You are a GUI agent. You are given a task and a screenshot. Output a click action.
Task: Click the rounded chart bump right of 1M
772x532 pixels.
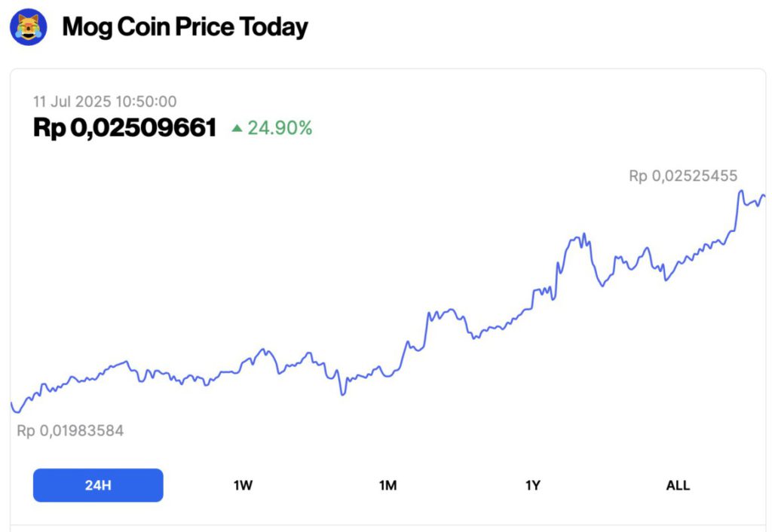click(450, 310)
